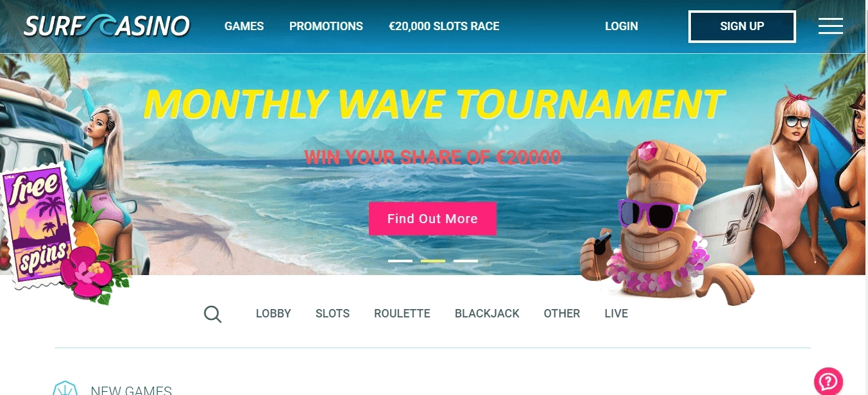Click the Login link
868x395 pixels.
click(x=621, y=26)
